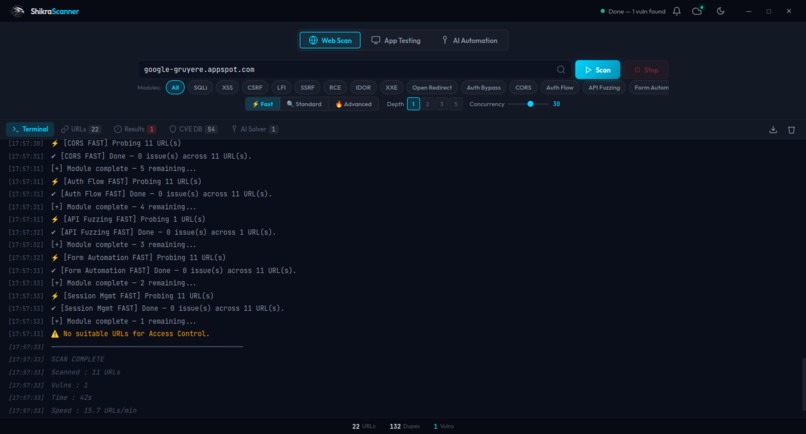Toggle the Form Automation module chip

[649, 87]
